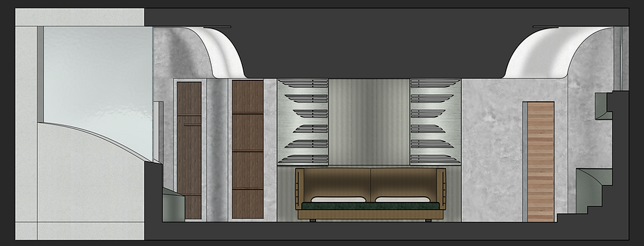Select the narrow dark wood cabinet
This screenshot has height=246, width=644.
coord(189,150)
